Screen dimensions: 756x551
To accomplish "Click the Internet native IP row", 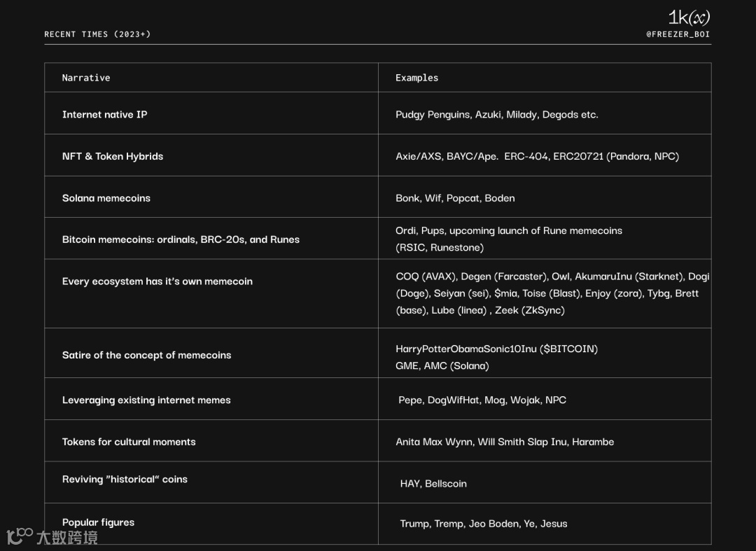I will 377,113.
